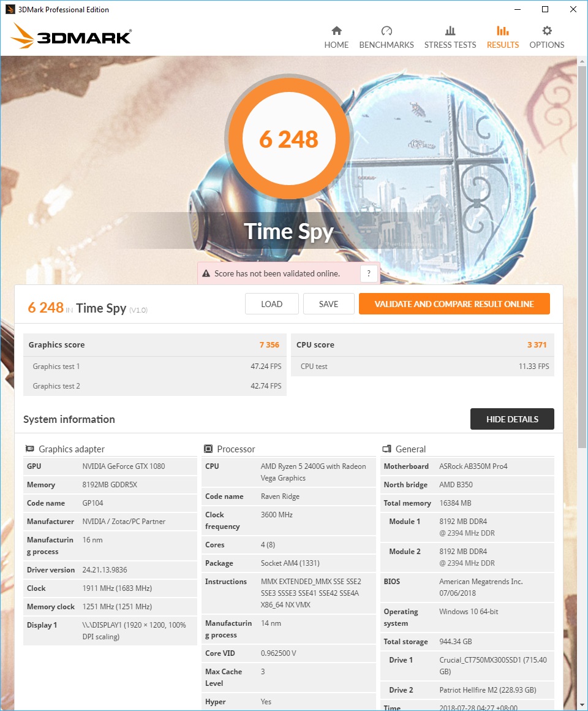Click the 3DMark logo
This screenshot has height=711, width=588.
click(71, 36)
